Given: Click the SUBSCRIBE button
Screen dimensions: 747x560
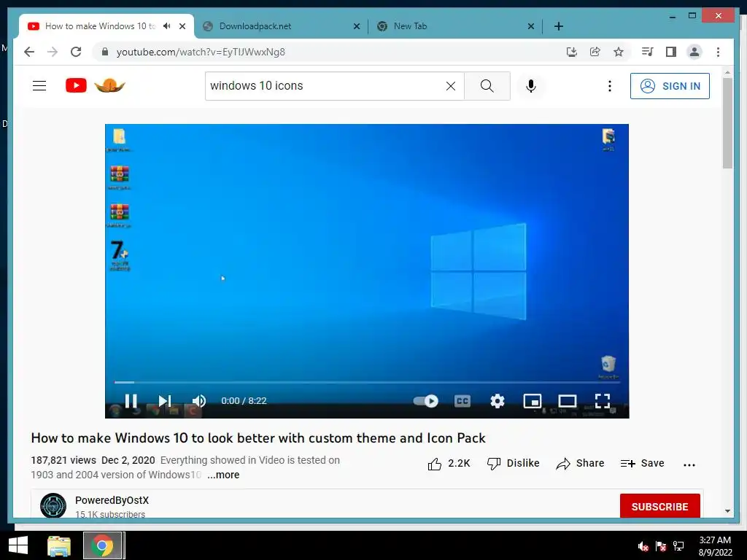Looking at the screenshot, I should pos(659,506).
